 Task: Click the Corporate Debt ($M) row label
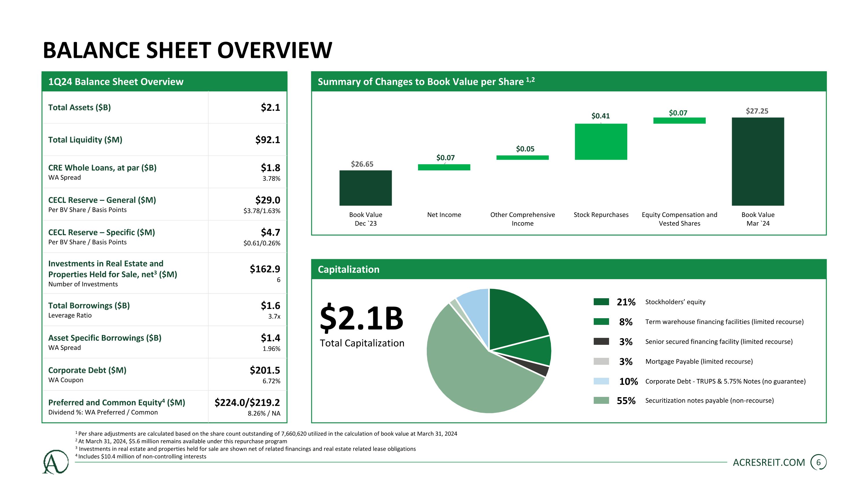[87, 370]
